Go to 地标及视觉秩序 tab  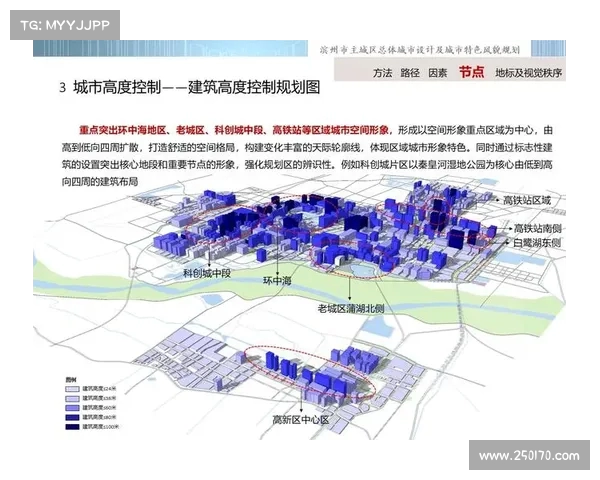point(528,73)
